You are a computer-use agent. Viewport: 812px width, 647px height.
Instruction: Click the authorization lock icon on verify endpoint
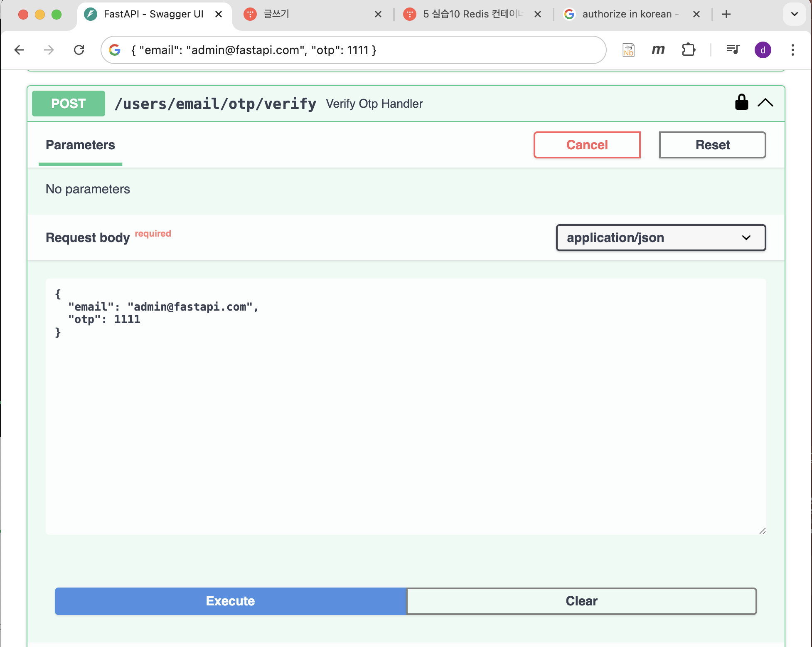click(x=741, y=102)
